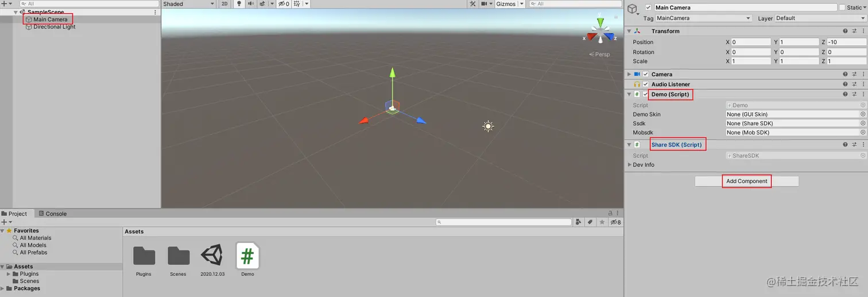Expand the Dev Info foldout
Image resolution: width=868 pixels, height=297 pixels.
[x=630, y=165]
